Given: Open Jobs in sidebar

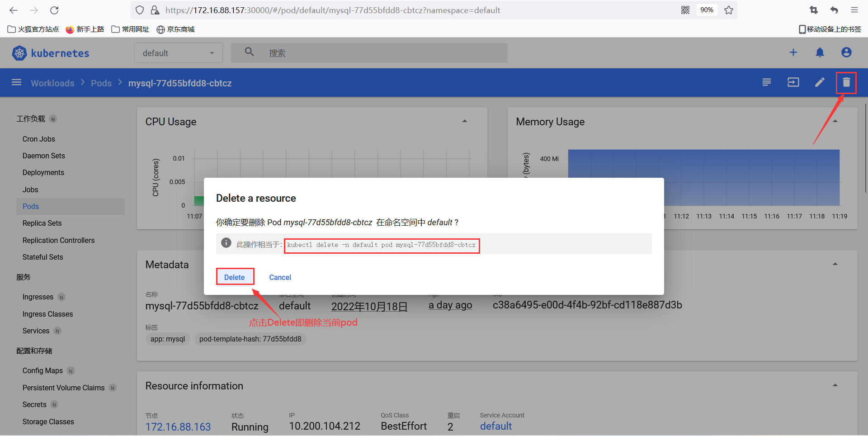Looking at the screenshot, I should (30, 190).
